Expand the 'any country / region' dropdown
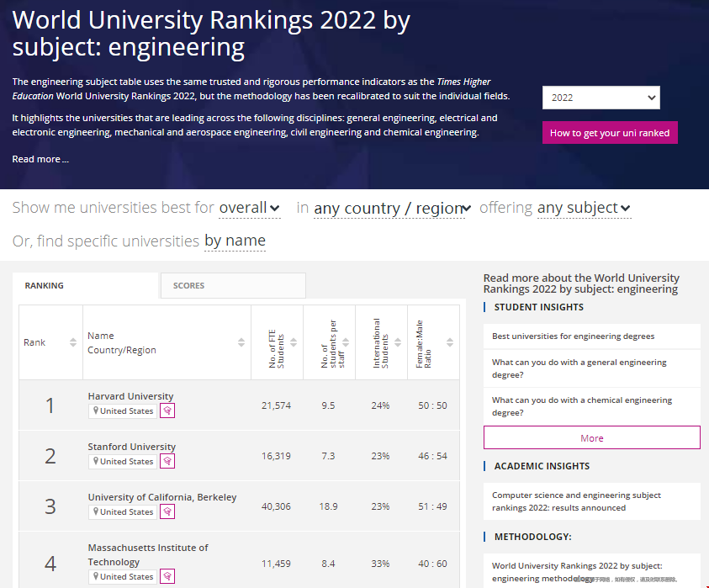The height and width of the screenshot is (588, 709). tap(393, 208)
